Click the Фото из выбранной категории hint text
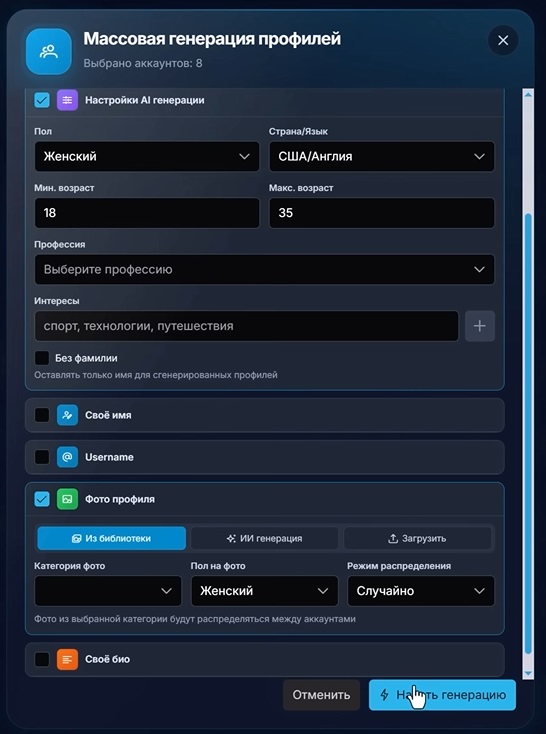Image resolution: width=546 pixels, height=734 pixels. coord(195,619)
